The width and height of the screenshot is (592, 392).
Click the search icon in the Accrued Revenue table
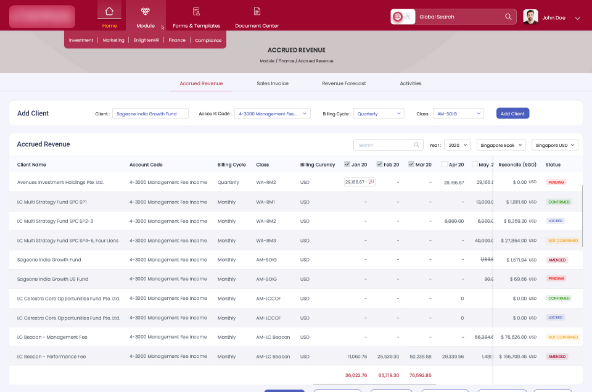[416, 145]
